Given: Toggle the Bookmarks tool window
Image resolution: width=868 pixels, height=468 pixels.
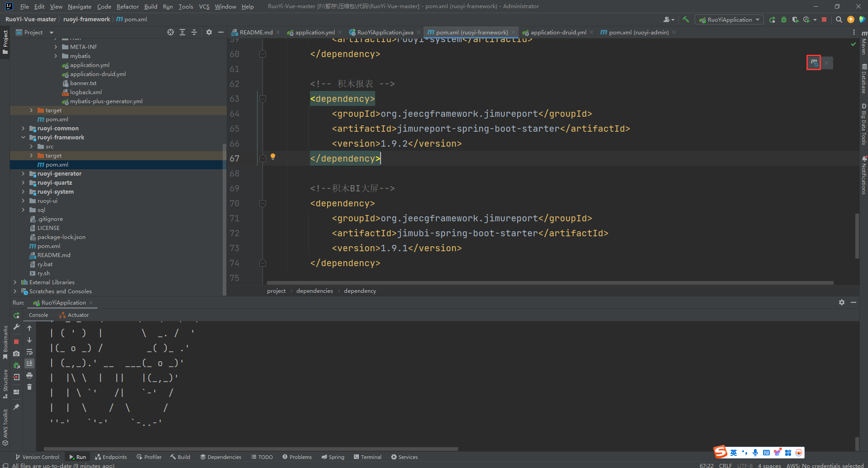Looking at the screenshot, I should click(x=5, y=343).
